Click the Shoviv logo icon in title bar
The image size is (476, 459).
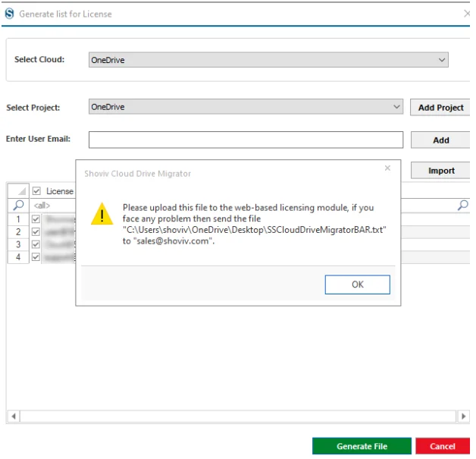pyautogui.click(x=9, y=14)
